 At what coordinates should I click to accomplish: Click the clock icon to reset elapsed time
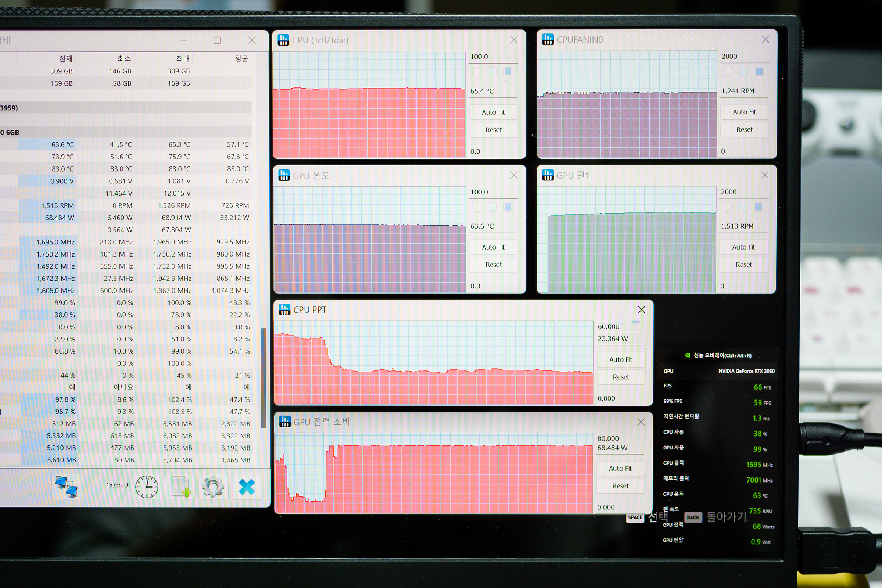click(x=147, y=486)
